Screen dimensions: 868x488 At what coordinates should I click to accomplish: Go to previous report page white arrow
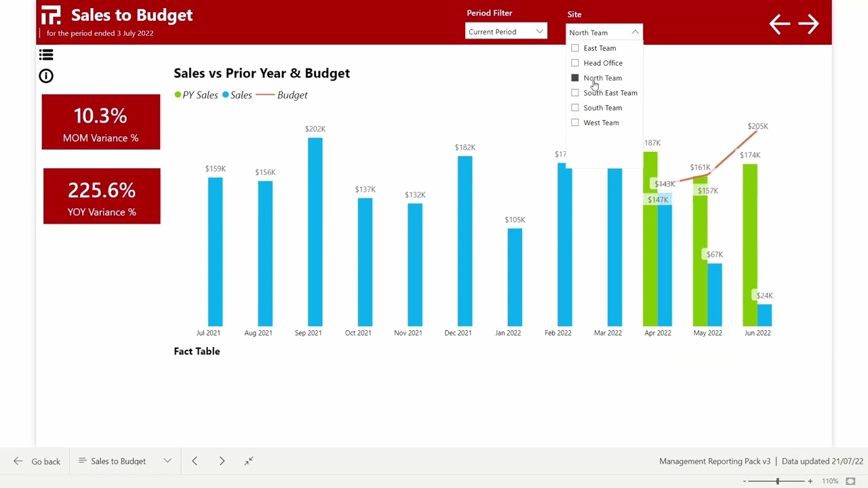(779, 24)
